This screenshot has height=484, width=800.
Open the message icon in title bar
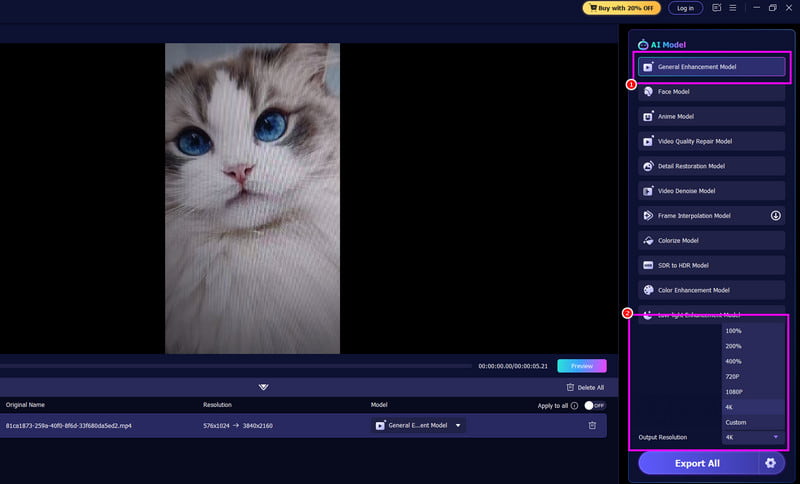coord(717,8)
